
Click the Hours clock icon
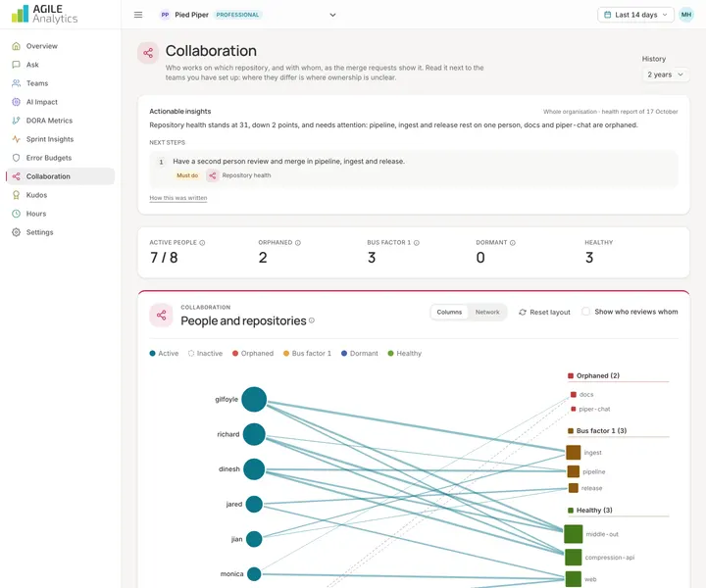[x=17, y=214]
